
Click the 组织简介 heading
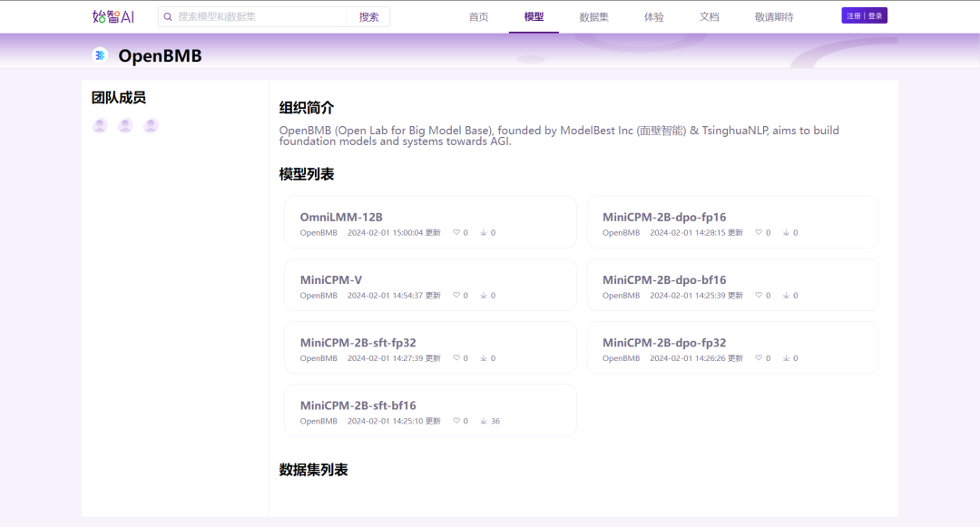pyautogui.click(x=307, y=107)
